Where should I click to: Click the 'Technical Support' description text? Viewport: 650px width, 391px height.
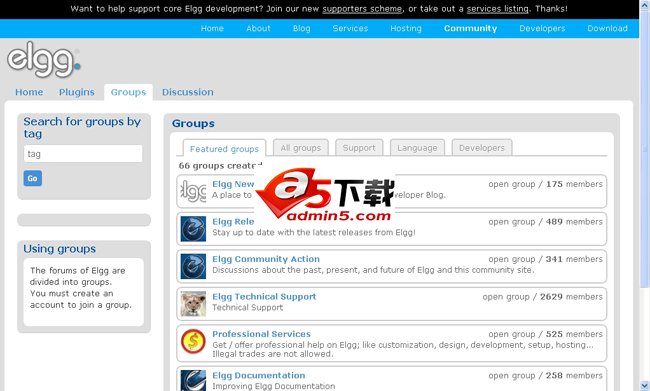[247, 308]
